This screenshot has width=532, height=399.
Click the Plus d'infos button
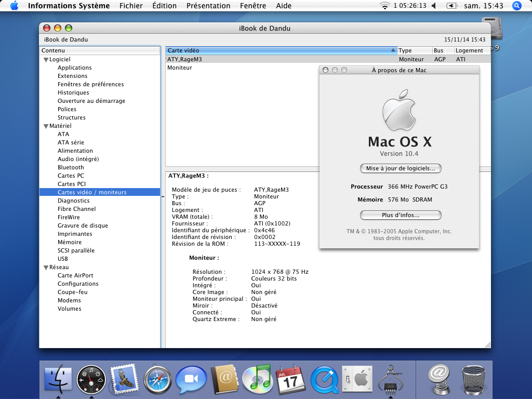401,215
